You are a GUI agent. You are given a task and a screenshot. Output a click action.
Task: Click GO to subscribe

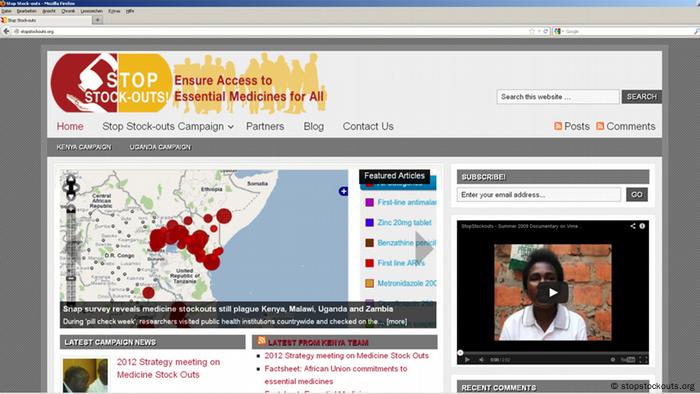click(637, 195)
